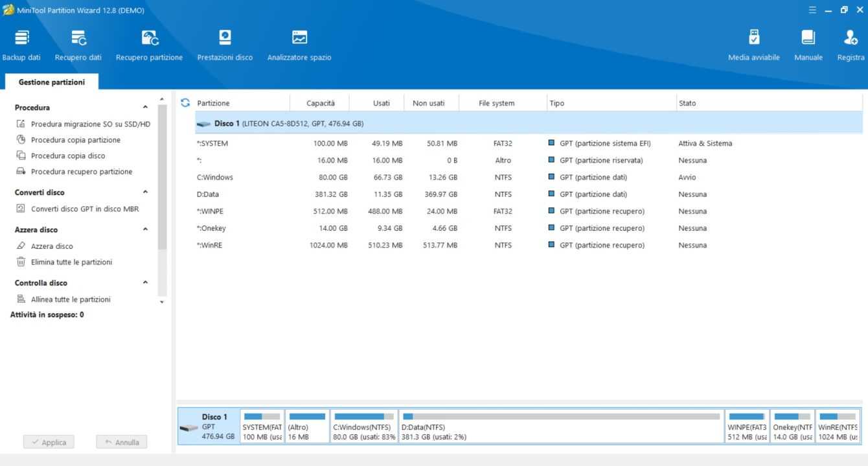Viewport: 868px width, 466px height.
Task: Start Procedura copia disco
Action: 60,156
